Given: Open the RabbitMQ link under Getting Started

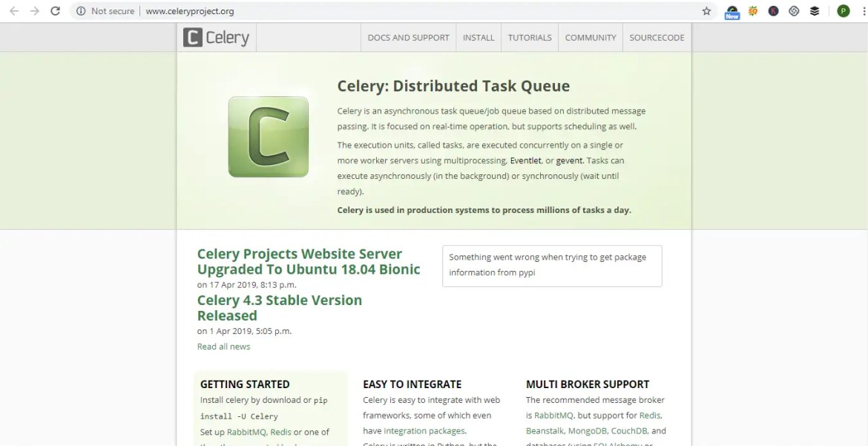Looking at the screenshot, I should point(246,432).
